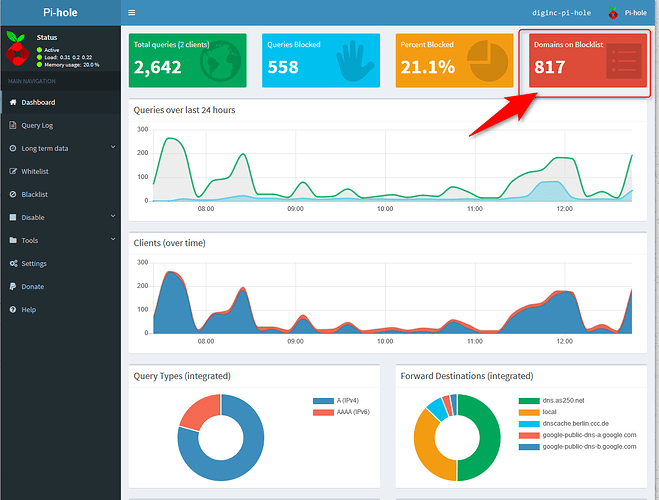Expand the Tools folder submenu
Viewport: 659px width, 500px height.
click(12, 240)
